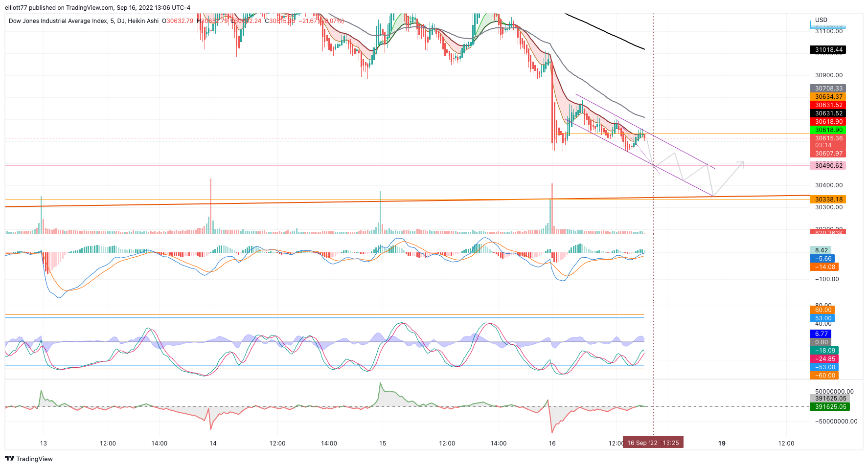
Task: Select bold date 19 on the time axis
Action: pos(722,444)
